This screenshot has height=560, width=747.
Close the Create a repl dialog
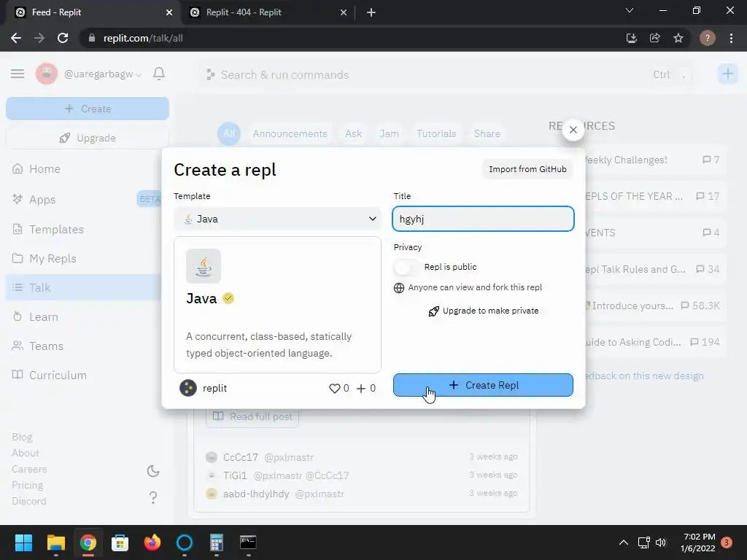[573, 130]
